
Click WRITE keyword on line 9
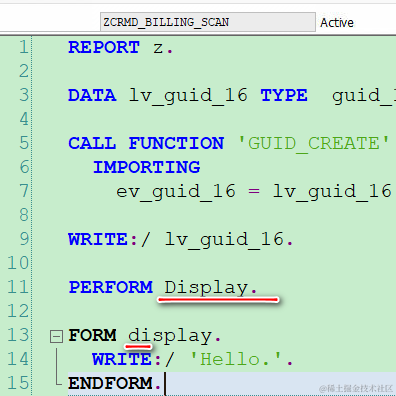pos(98,239)
